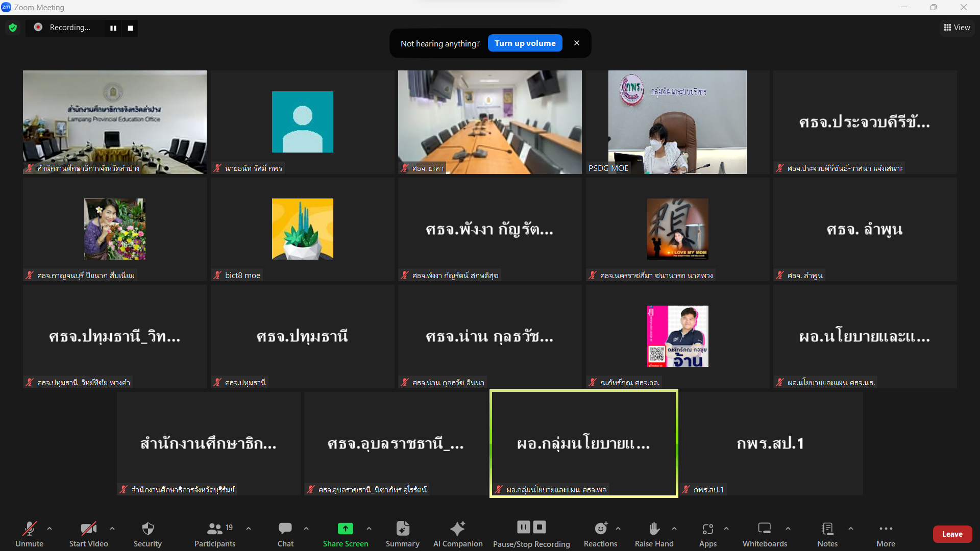This screenshot has height=551, width=980.
Task: Click the green encryption shield icon
Action: (13, 28)
